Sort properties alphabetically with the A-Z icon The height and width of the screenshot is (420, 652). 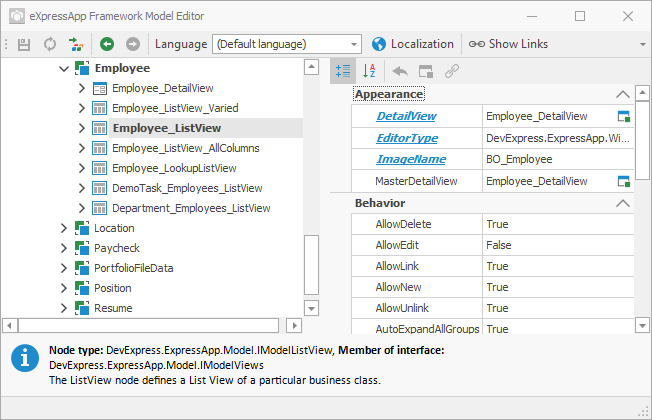369,71
